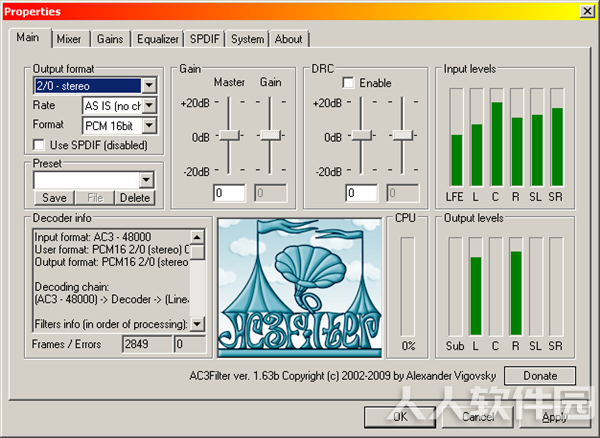600x438 pixels.
Task: Switch to the SPDIF tab
Action: click(x=205, y=39)
